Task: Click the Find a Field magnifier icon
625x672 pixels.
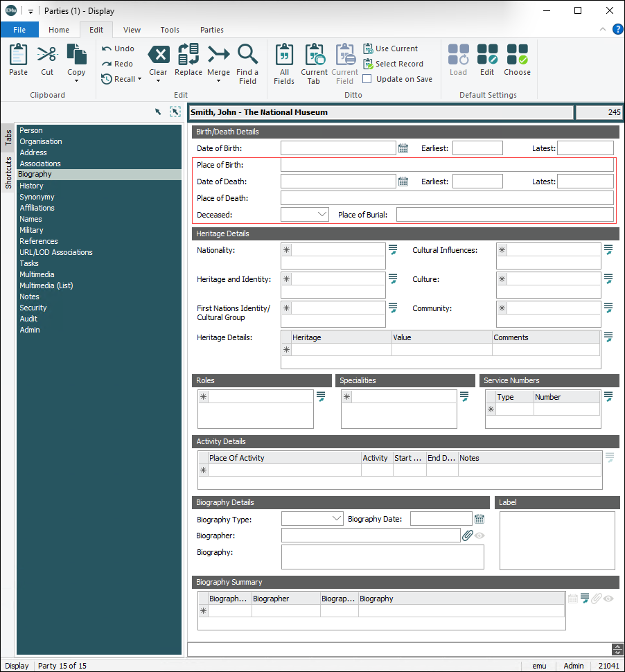Action: tap(247, 55)
